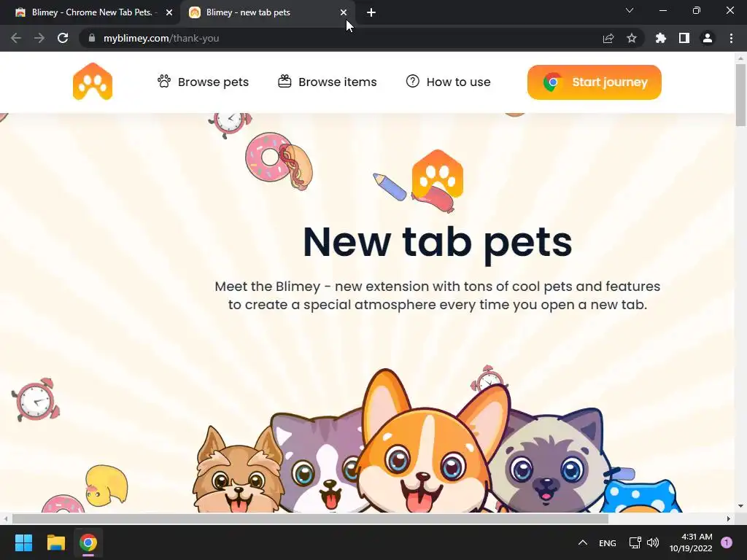Click the gift box icon beside Browse items
Image resolution: width=747 pixels, height=560 pixels.
point(285,81)
